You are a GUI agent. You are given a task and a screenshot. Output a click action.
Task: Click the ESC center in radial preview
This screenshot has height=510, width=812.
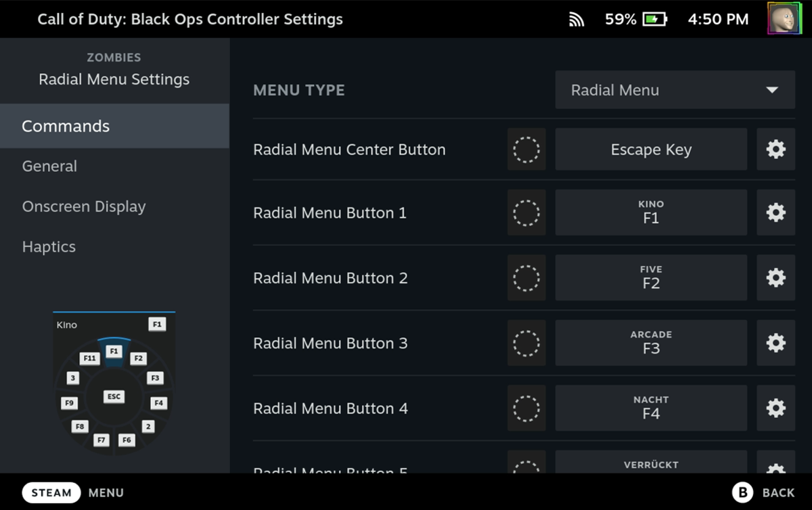click(114, 397)
